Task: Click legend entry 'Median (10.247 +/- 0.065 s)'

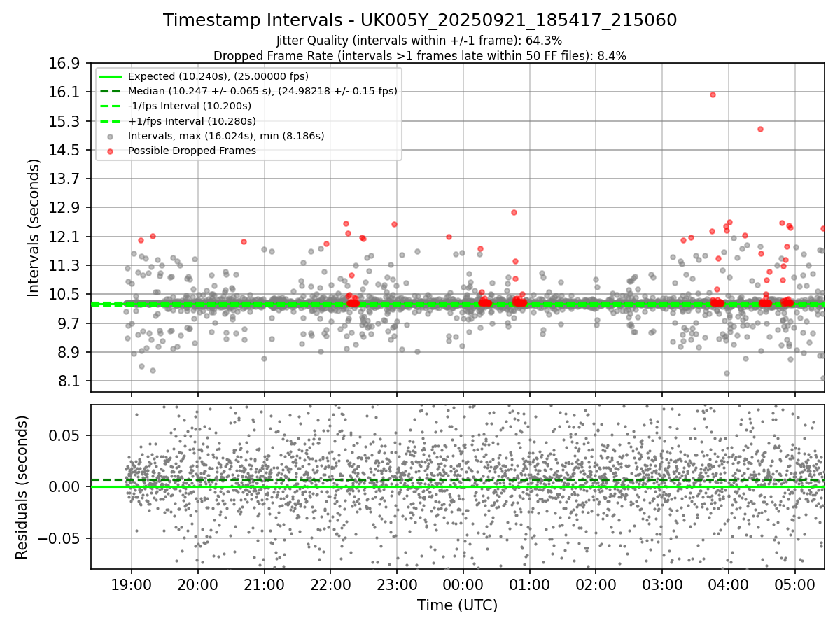Action: tap(262, 91)
